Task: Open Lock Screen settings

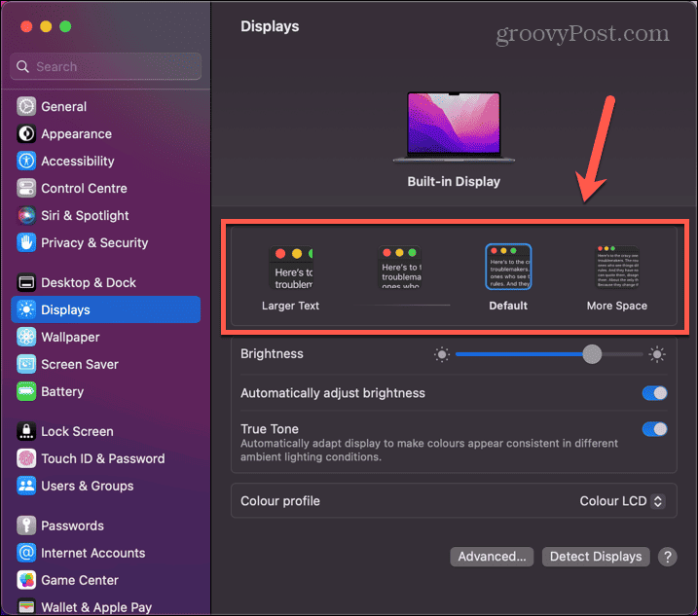Action: pyautogui.click(x=105, y=431)
